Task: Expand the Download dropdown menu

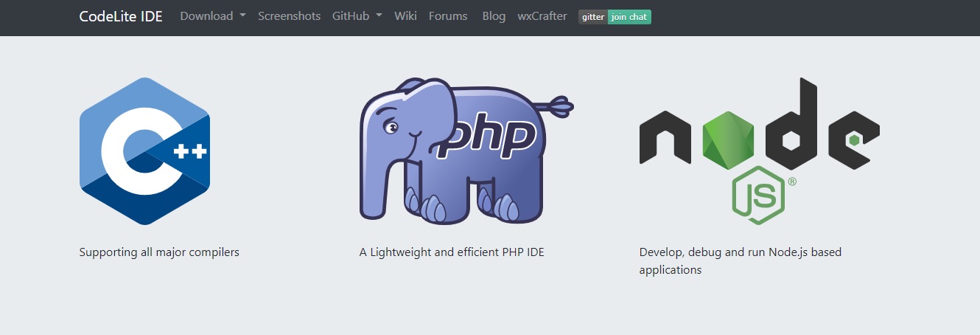Action: pos(213,16)
